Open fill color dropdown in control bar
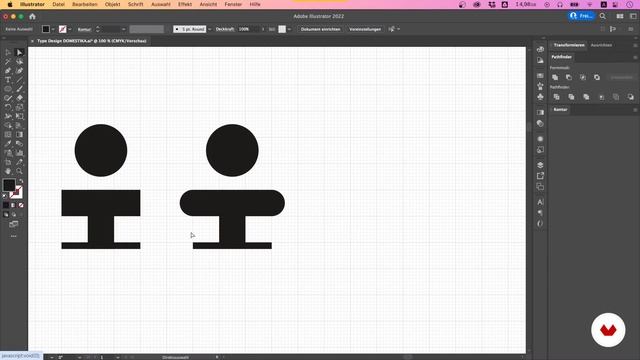Viewport: 640px width, 360px height. [x=53, y=29]
